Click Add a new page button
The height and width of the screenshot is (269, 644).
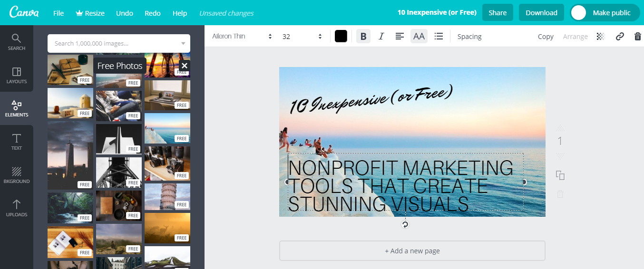[412, 251]
